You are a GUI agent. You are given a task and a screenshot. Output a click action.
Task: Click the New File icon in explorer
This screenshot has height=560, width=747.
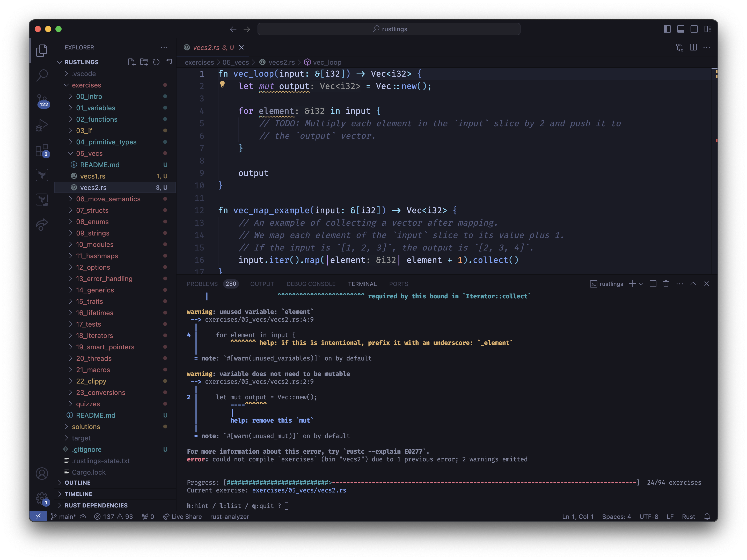coord(131,62)
